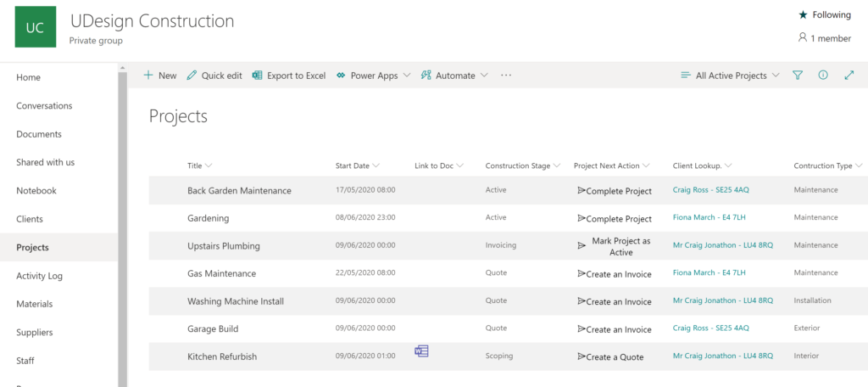
Task: Click the UDesign Construction site title
Action: [x=153, y=21]
